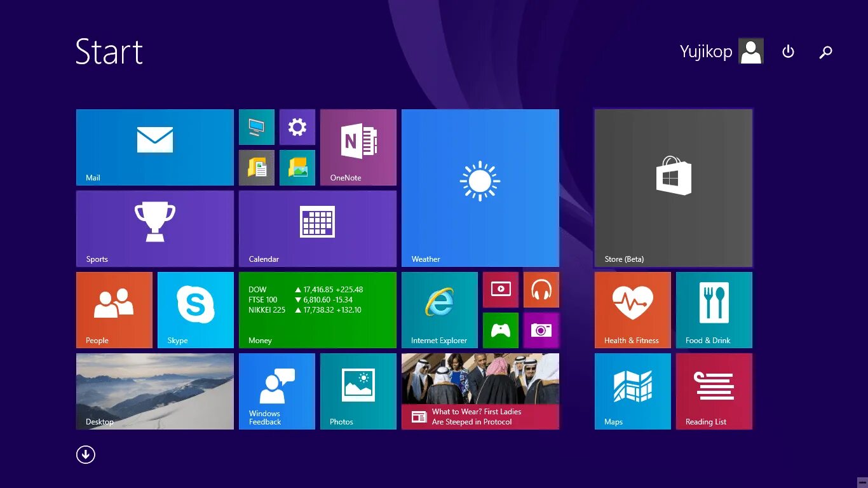
Task: Open the News tile about First Ladies
Action: pyautogui.click(x=480, y=391)
